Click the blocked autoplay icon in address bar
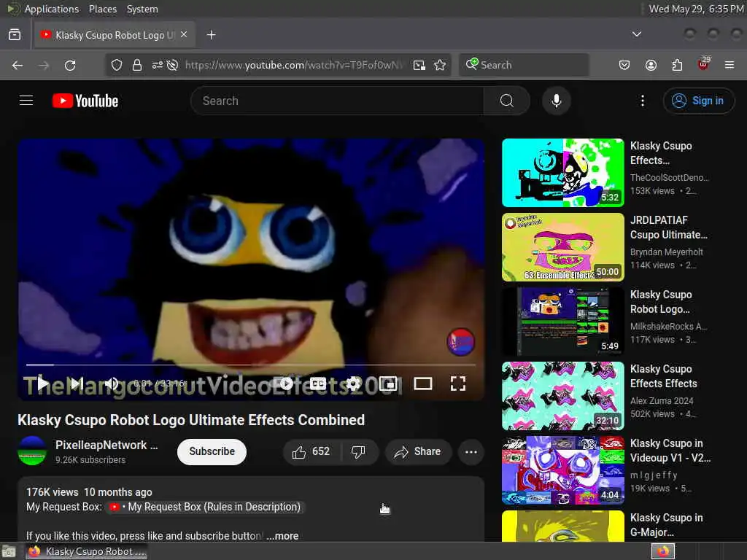Screen dimensions: 747x560 [172, 65]
